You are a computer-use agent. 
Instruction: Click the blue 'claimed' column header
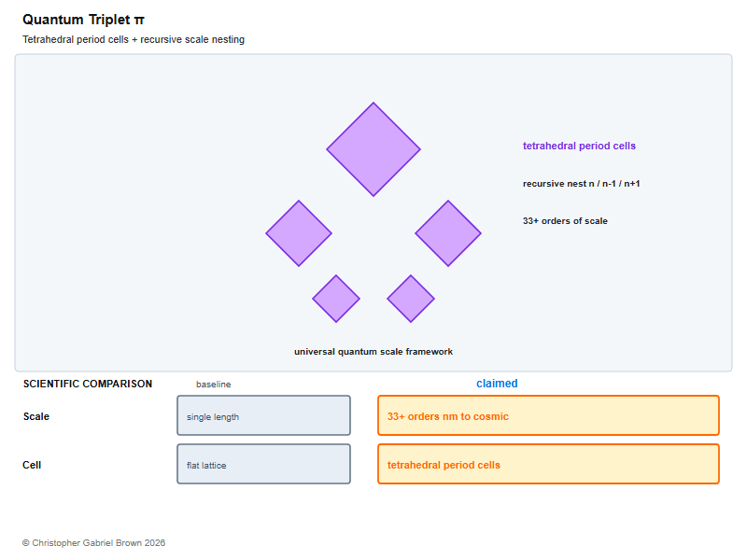tap(497, 384)
